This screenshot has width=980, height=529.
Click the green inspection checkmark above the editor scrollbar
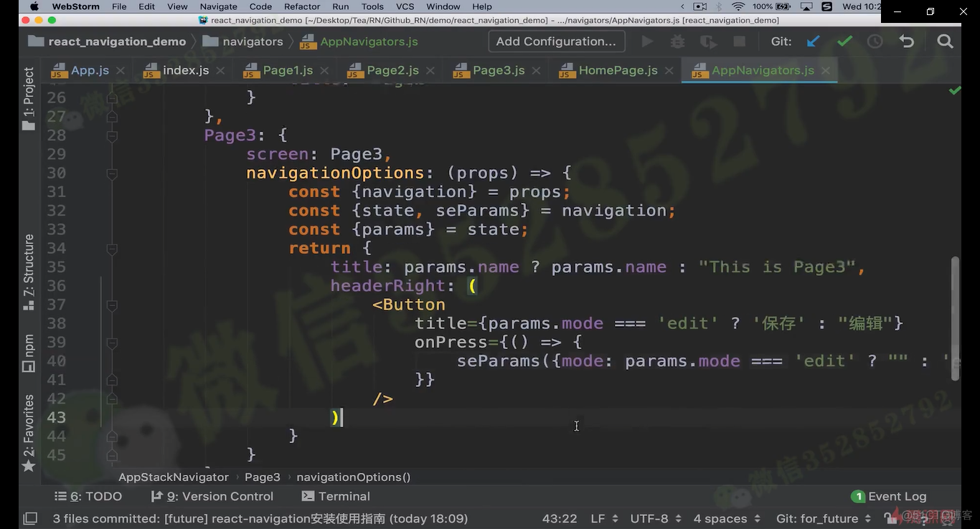point(955,91)
